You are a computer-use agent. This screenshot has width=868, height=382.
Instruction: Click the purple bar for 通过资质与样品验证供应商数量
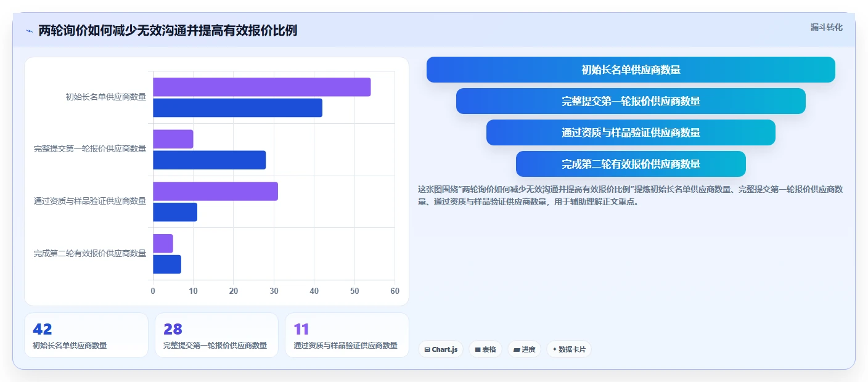[x=215, y=191]
